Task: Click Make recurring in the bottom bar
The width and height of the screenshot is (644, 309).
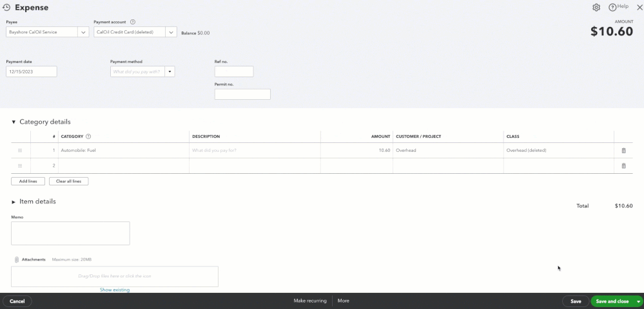Action: coord(310,301)
